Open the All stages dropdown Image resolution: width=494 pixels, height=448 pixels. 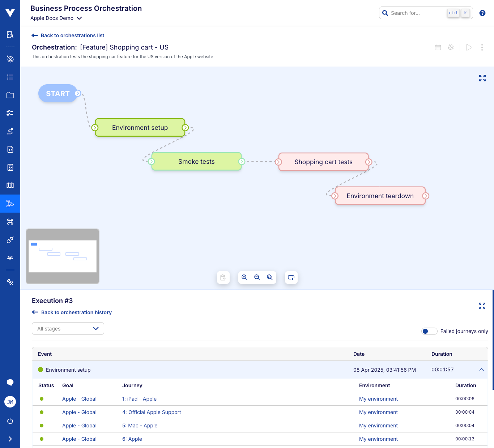click(68, 328)
